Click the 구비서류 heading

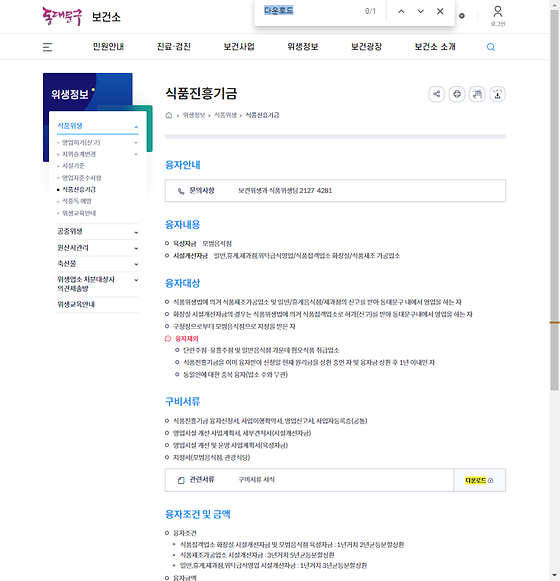183,402
